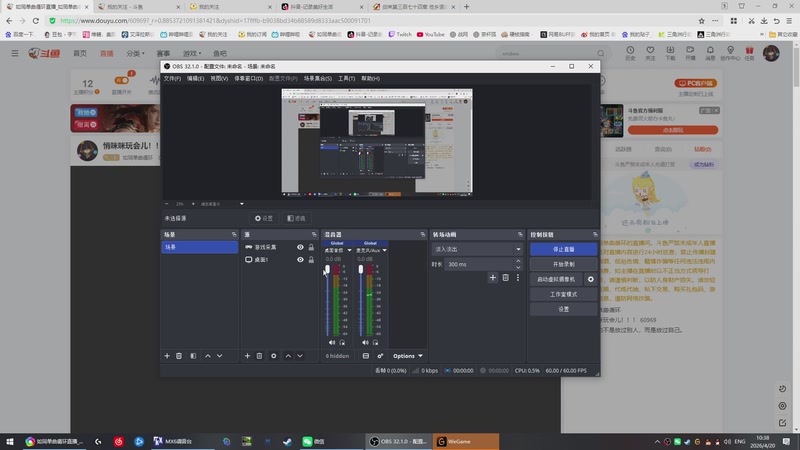Open the source properties button above the Scenes panel
Screen dimensions: 800x450
(264, 218)
